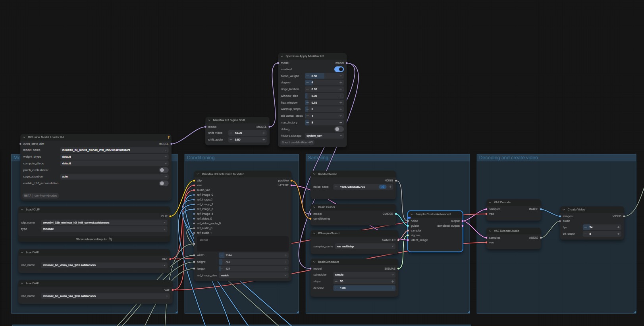644x326 pixels.
Task: Open the sampler_name dropdown
Action: (365, 247)
